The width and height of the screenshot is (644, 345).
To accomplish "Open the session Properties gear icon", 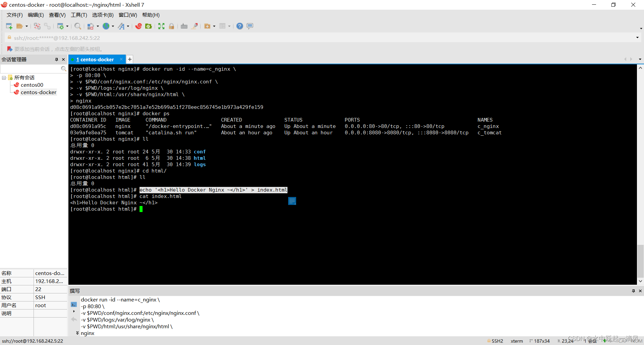I will click(60, 26).
